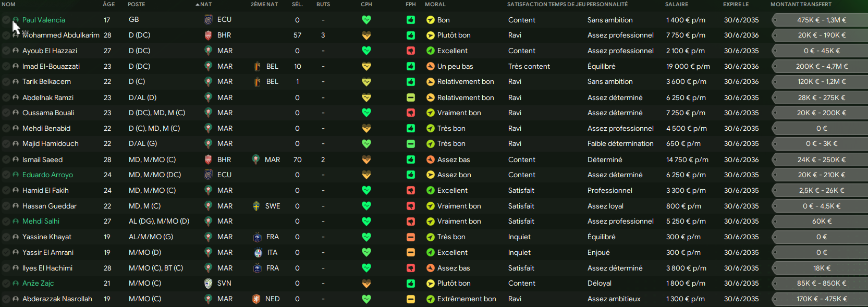Click the MORAL column header

coord(435,4)
